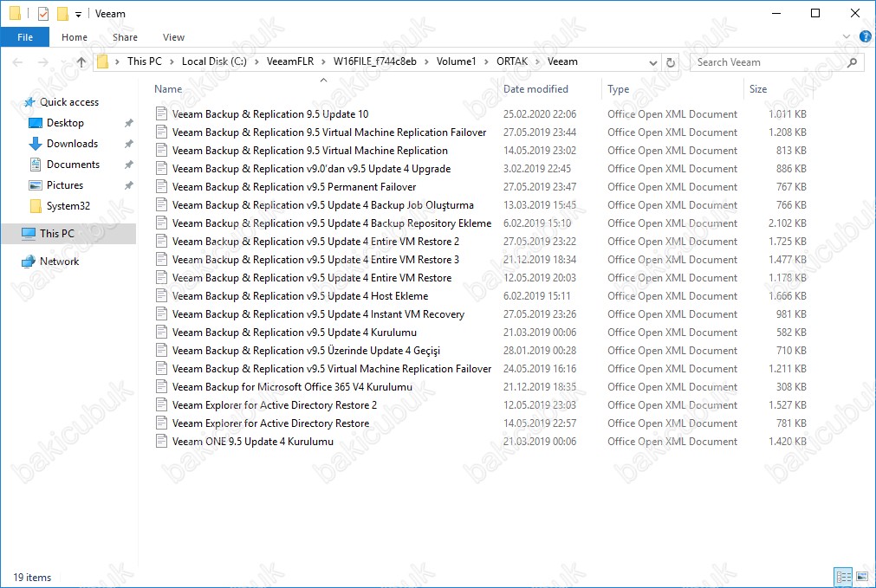Select the Update 4 Host Ekleme file icon
Viewport: 876px width, 588px height.
click(x=161, y=296)
